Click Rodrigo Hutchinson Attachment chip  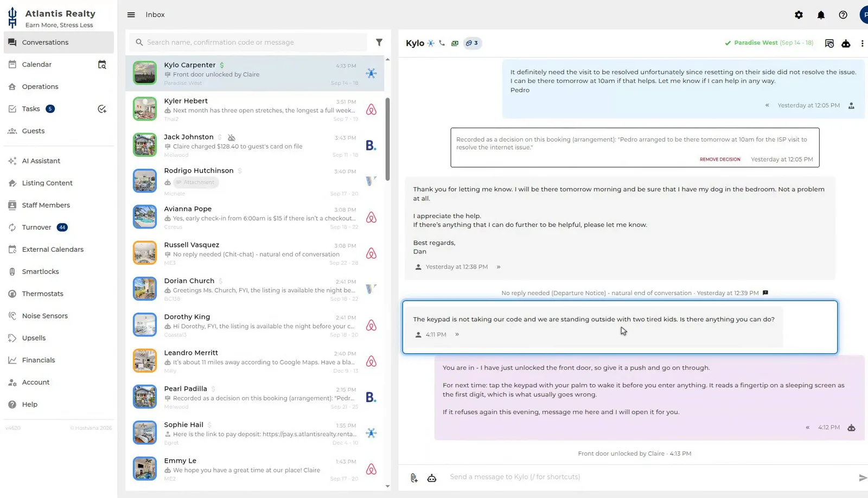click(x=196, y=182)
